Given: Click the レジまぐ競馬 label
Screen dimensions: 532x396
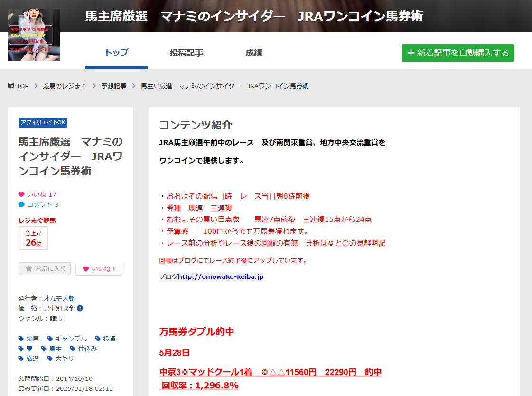Looking at the screenshot, I should click(37, 221).
